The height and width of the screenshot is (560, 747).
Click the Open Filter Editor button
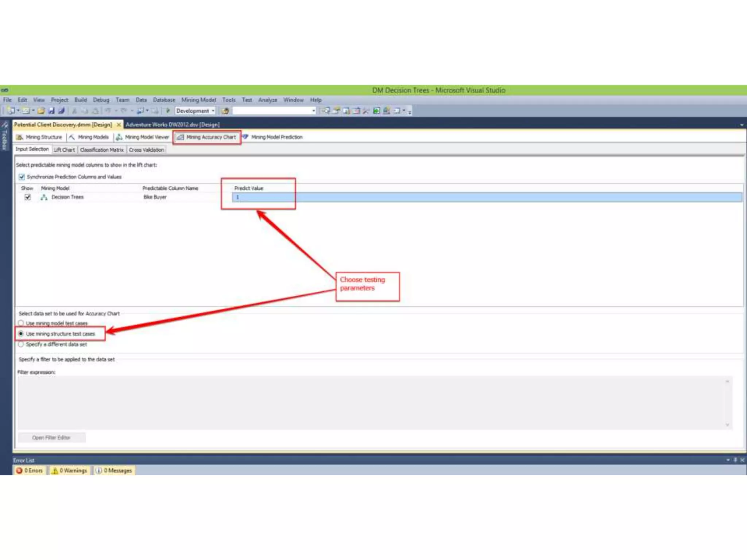pos(51,437)
